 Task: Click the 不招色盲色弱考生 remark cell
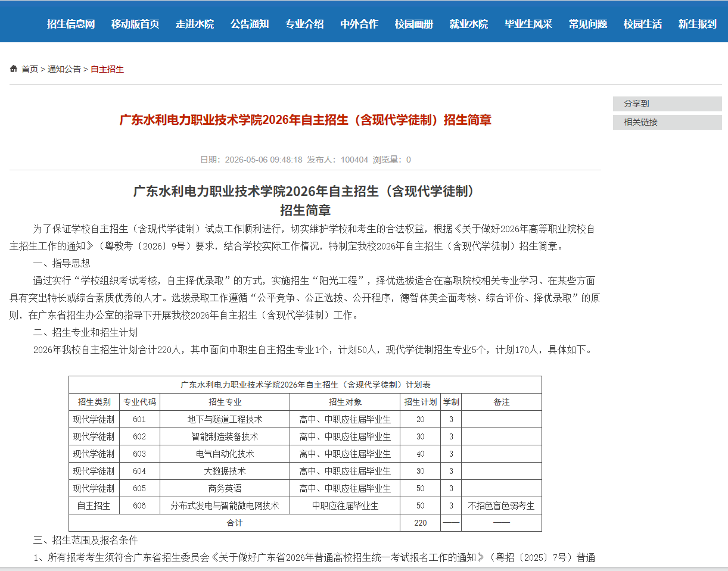pos(502,506)
